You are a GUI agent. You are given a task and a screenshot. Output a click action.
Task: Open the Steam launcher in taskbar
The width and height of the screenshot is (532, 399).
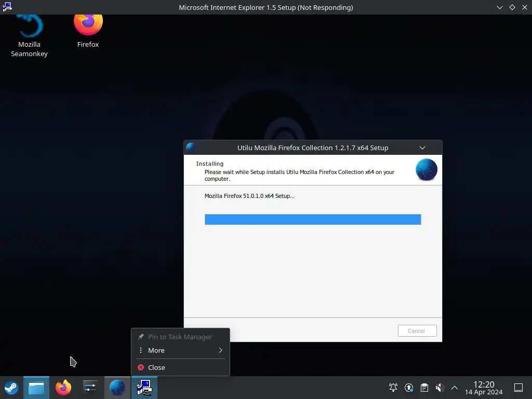click(11, 388)
